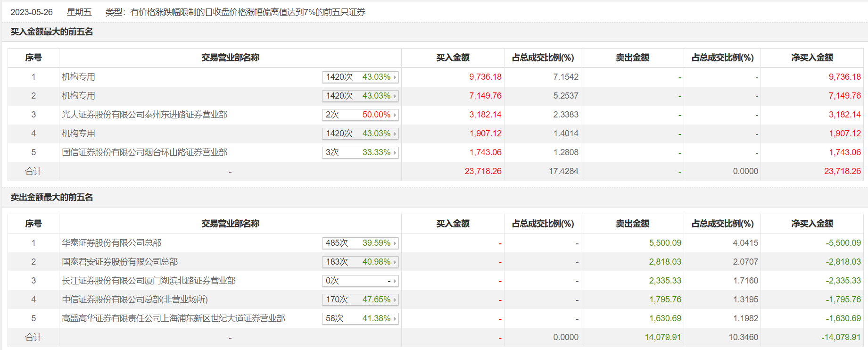Select the 14,079.91 sell total
The image size is (868, 350).
click(x=663, y=337)
